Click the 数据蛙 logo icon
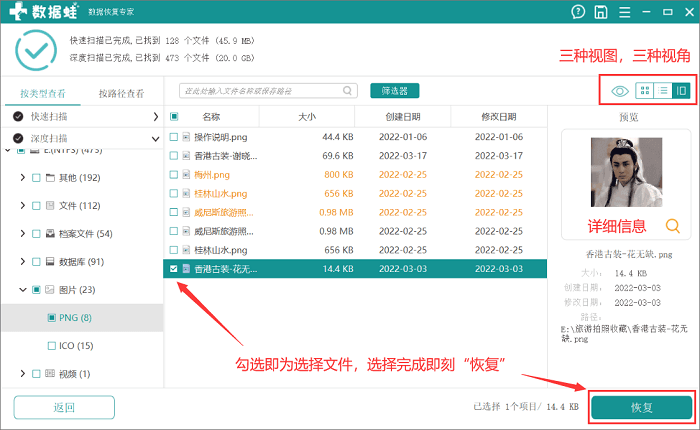The image size is (700, 430). [18, 11]
